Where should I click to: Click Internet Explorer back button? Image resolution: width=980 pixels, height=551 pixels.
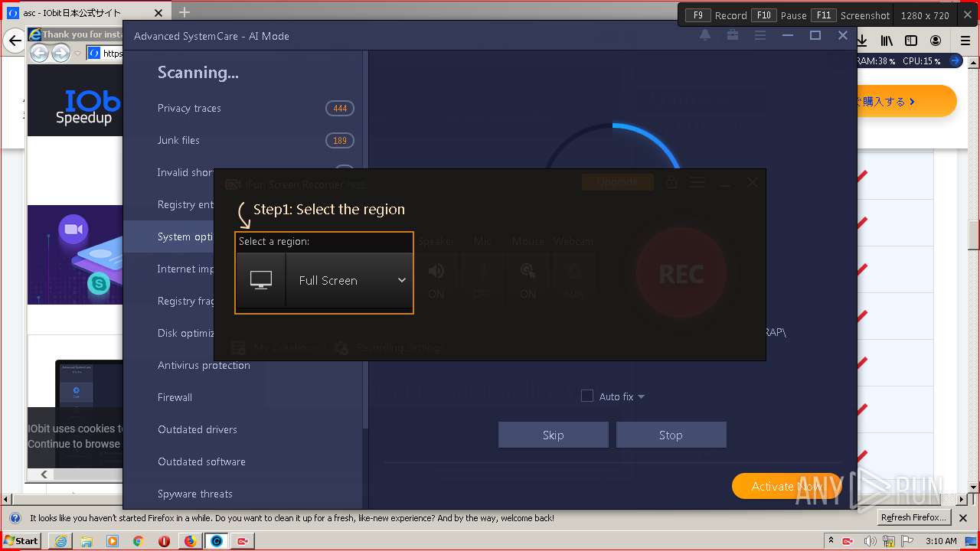click(39, 53)
